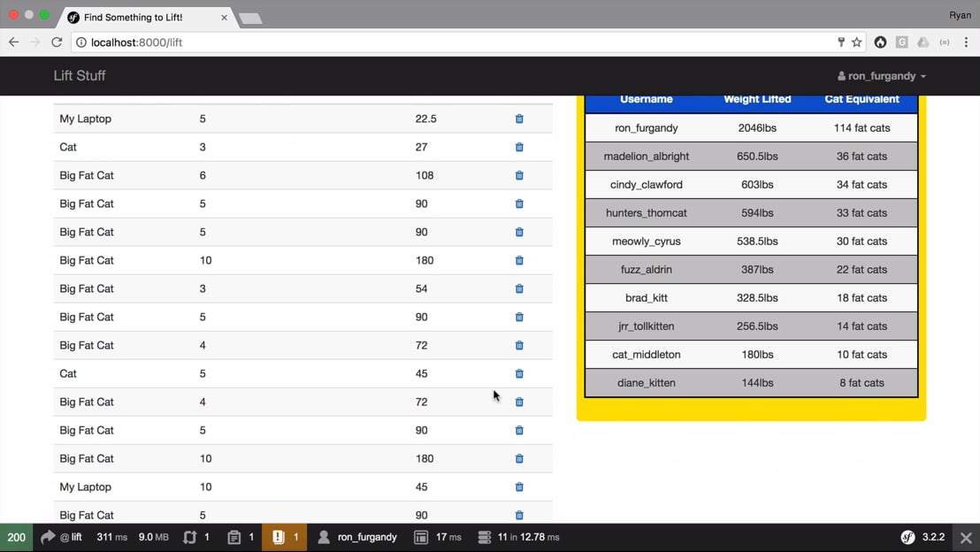The height and width of the screenshot is (552, 980).
Task: Open the 9.0 MB memory panel
Action: point(154,537)
